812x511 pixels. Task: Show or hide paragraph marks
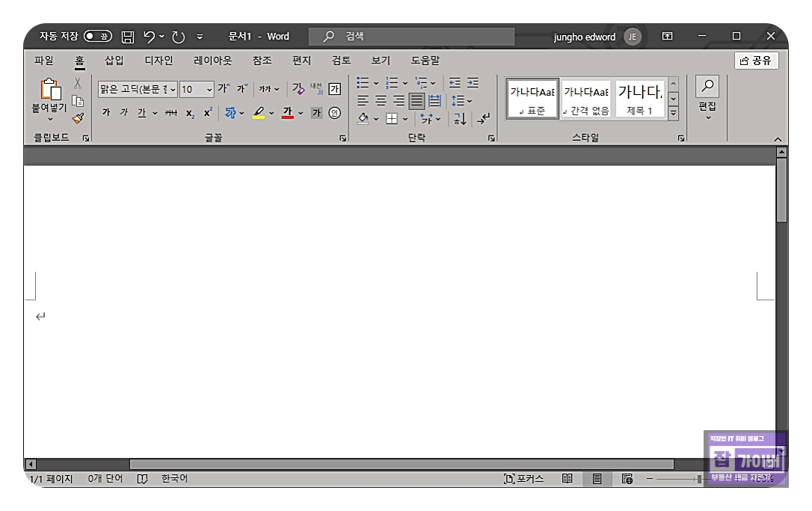pos(483,119)
